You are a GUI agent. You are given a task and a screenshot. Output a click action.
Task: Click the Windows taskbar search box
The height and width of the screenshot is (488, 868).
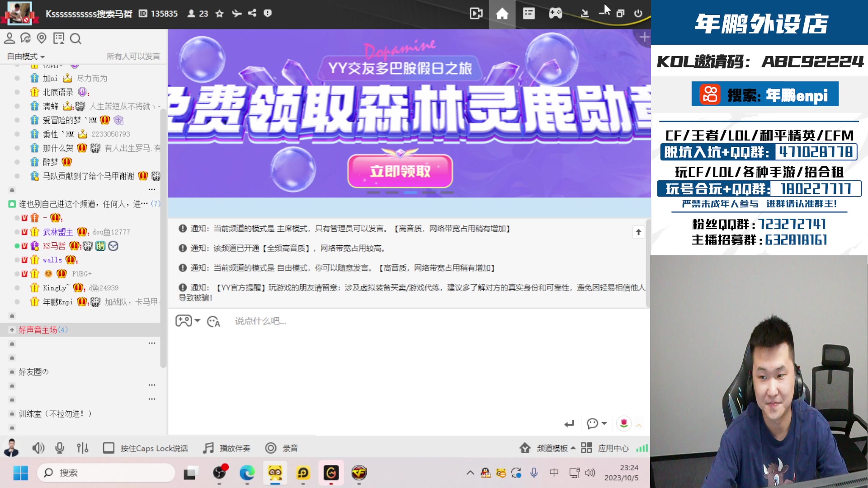point(106,473)
